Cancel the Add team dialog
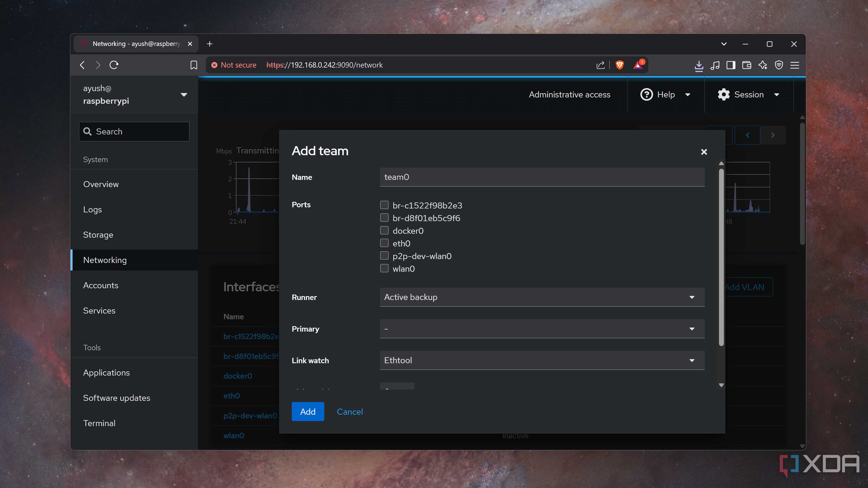Viewport: 868px width, 488px height. coord(350,412)
